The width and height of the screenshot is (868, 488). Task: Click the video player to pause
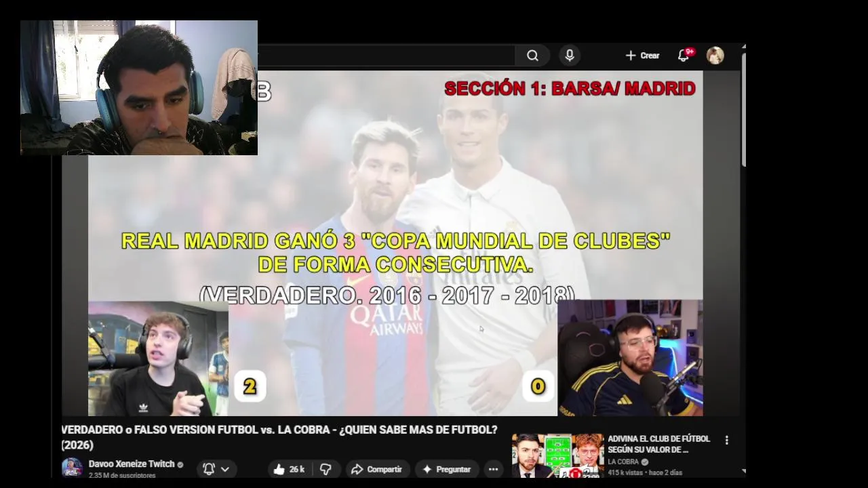pyautogui.click(x=395, y=244)
